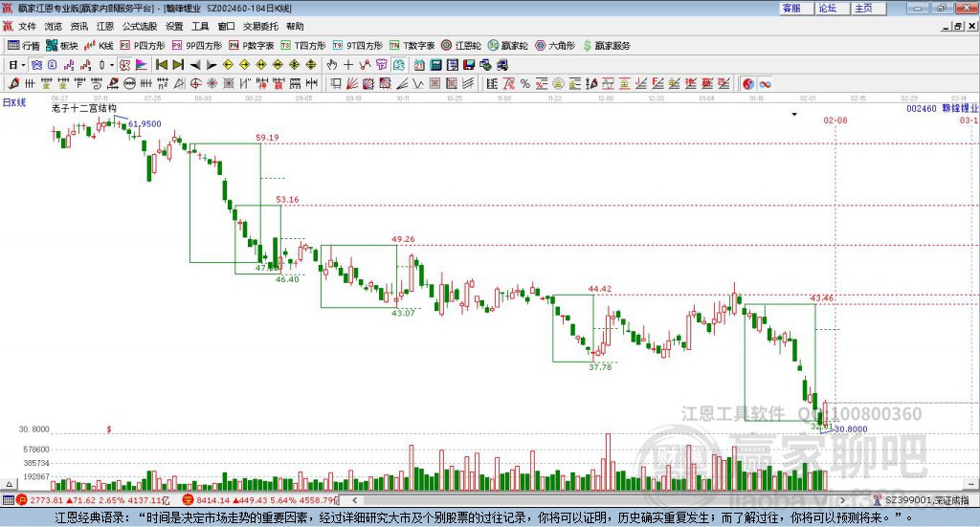980x527 pixels.
Task: Open the 板块 sector view
Action: point(62,46)
